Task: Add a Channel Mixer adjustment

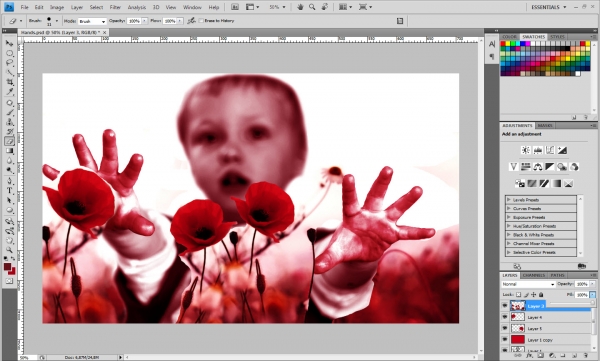Action: point(574,167)
